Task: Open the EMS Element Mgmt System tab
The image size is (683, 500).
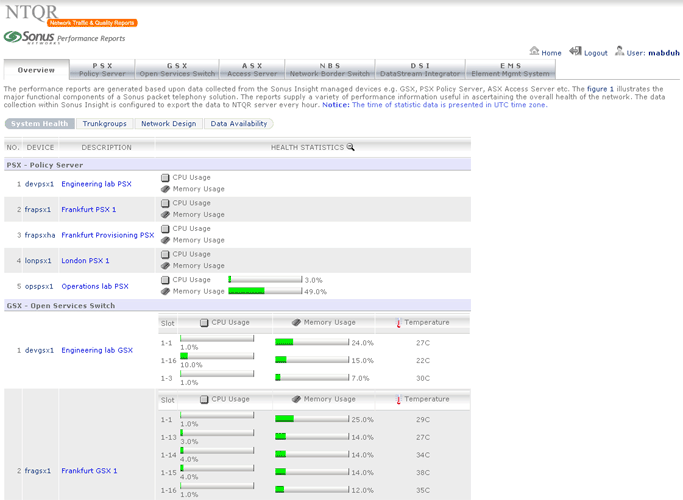Action: point(510,69)
